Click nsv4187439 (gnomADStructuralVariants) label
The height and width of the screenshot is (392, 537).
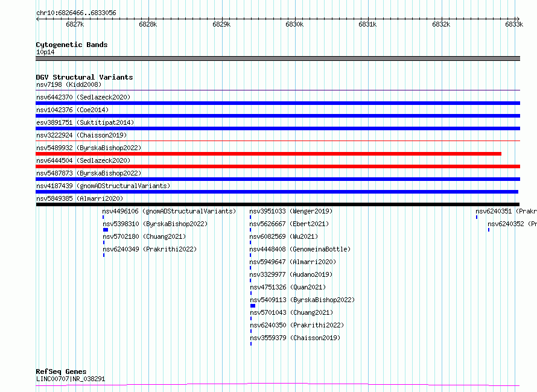coord(103,186)
